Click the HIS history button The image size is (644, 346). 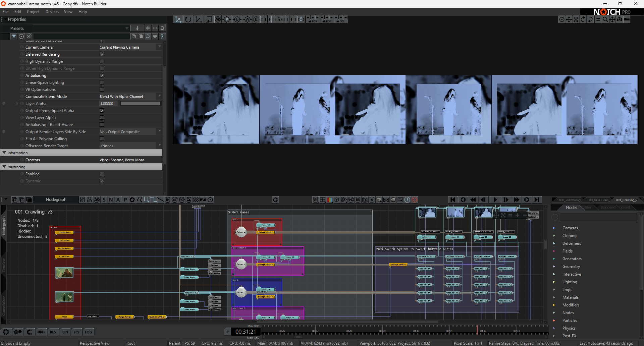tap(76, 332)
